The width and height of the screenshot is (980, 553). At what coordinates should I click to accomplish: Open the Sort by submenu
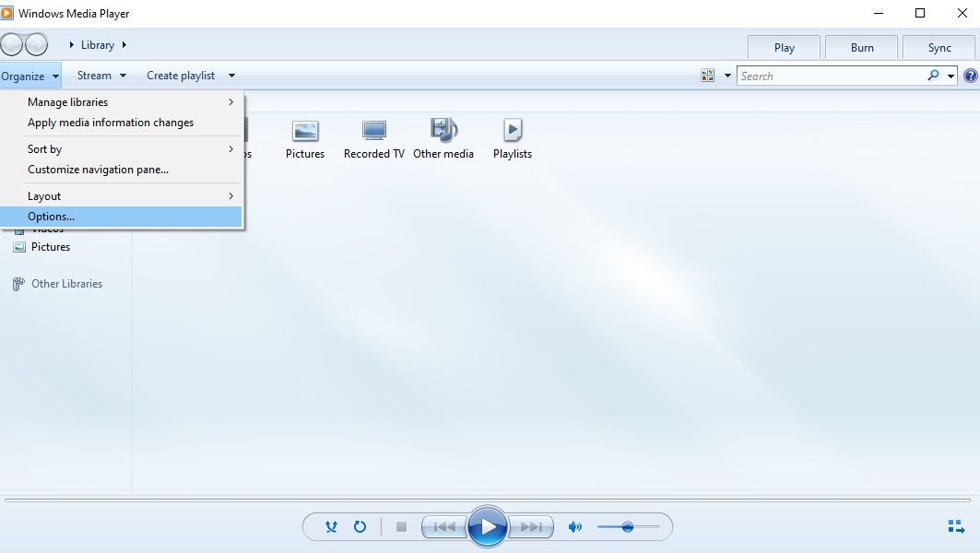tap(122, 148)
